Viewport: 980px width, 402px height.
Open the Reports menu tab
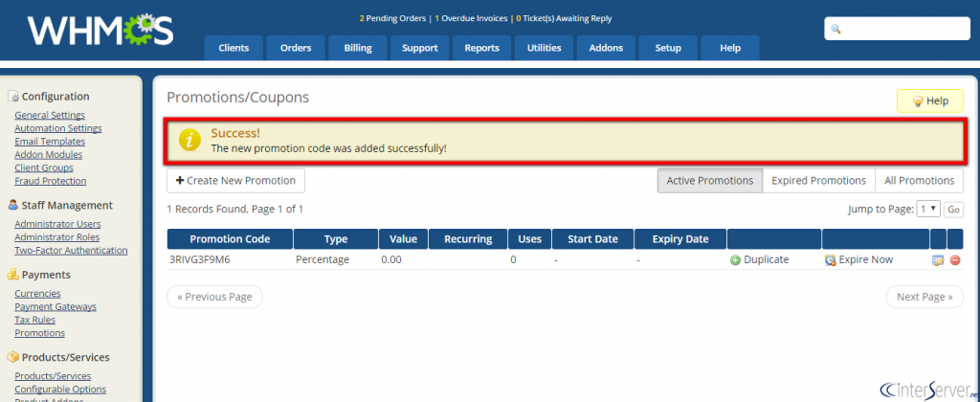coord(482,48)
